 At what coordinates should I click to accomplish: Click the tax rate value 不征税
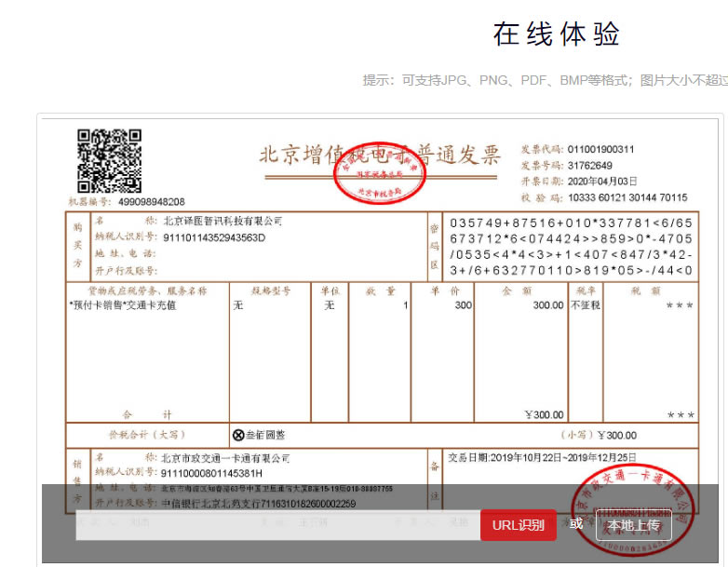click(x=585, y=305)
